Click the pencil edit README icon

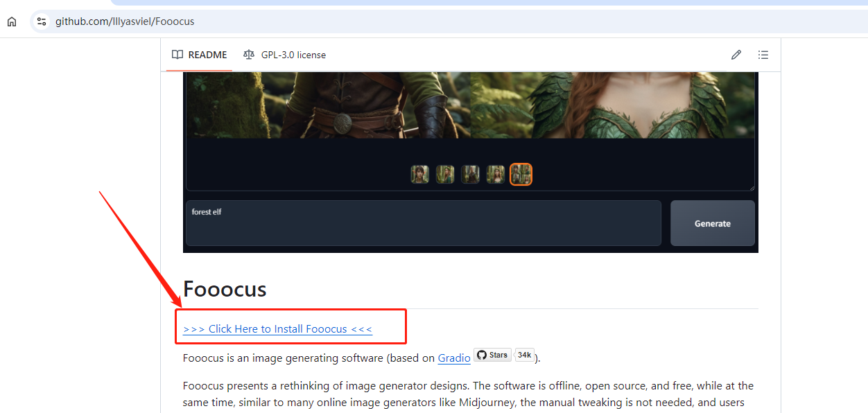click(736, 55)
